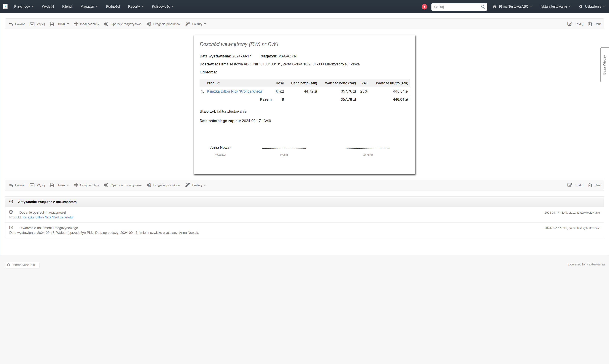Click the top Dodaj podobny plus icon

(x=76, y=24)
